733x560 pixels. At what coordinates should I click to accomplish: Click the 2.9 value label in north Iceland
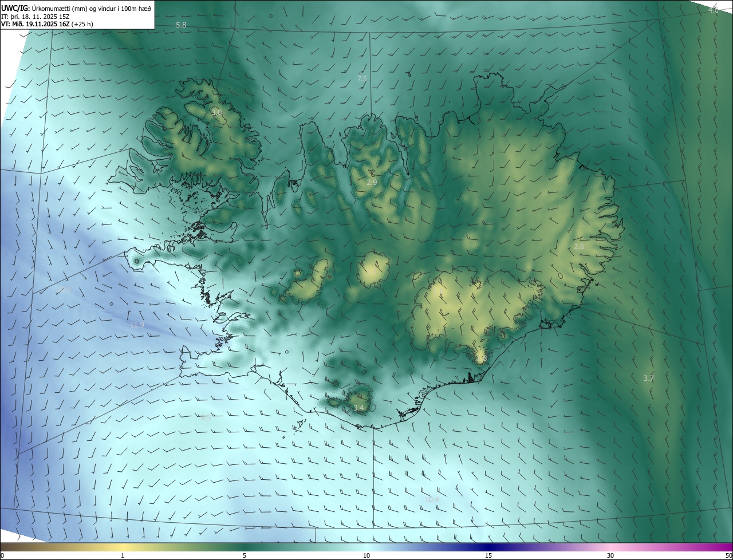pos(372,182)
